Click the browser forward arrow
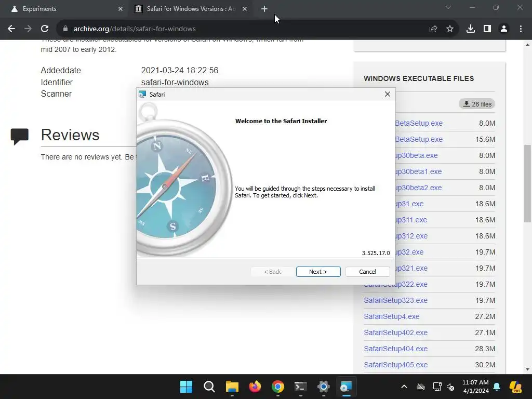 pyautogui.click(x=28, y=29)
